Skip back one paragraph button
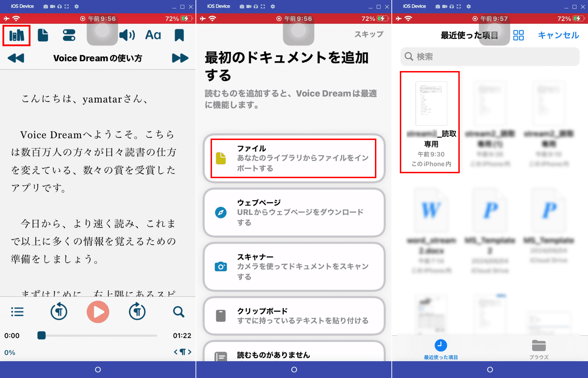The height and width of the screenshot is (378, 588). pos(59,311)
